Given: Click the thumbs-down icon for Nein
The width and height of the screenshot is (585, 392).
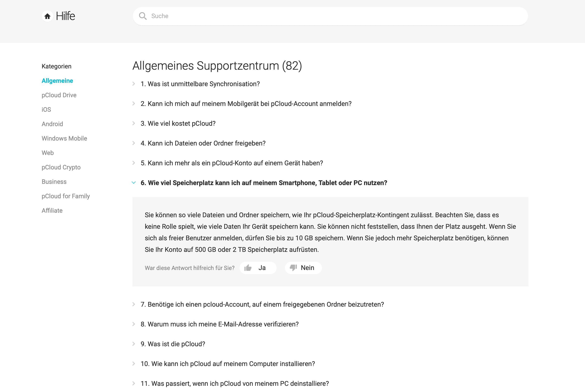Looking at the screenshot, I should click(293, 268).
